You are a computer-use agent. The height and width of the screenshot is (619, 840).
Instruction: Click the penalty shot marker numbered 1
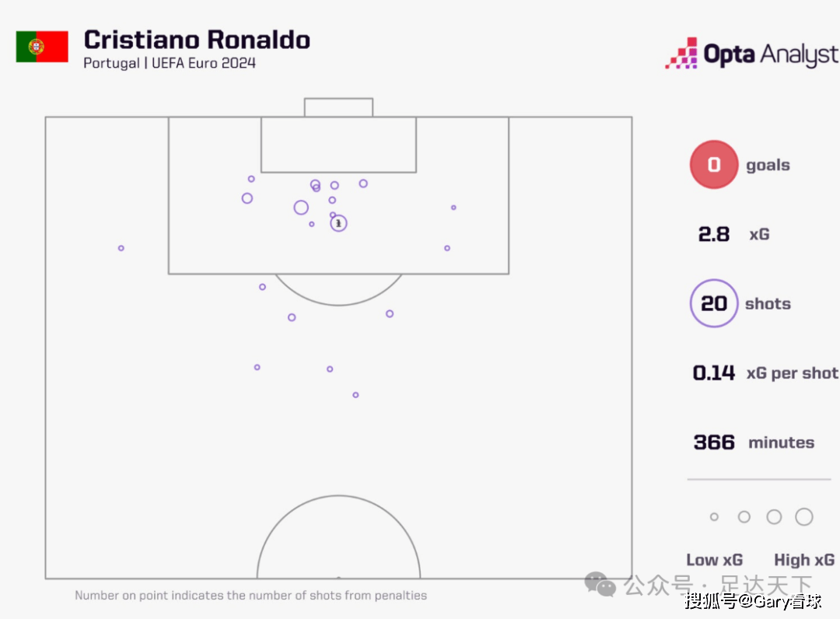[338, 223]
